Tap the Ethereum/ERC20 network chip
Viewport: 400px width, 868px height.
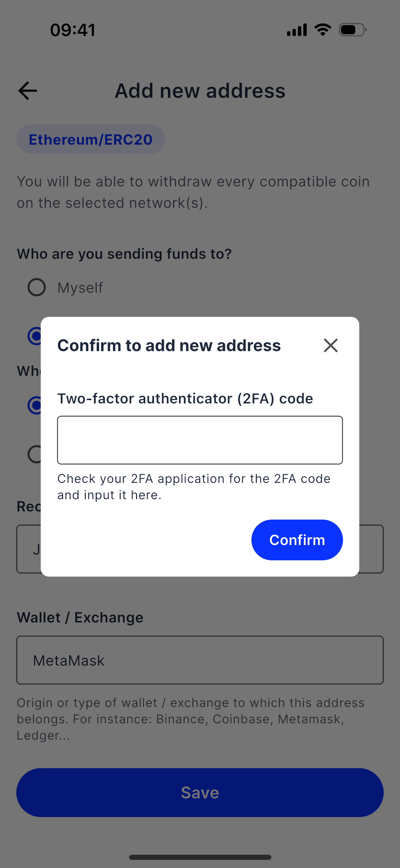pyautogui.click(x=91, y=139)
